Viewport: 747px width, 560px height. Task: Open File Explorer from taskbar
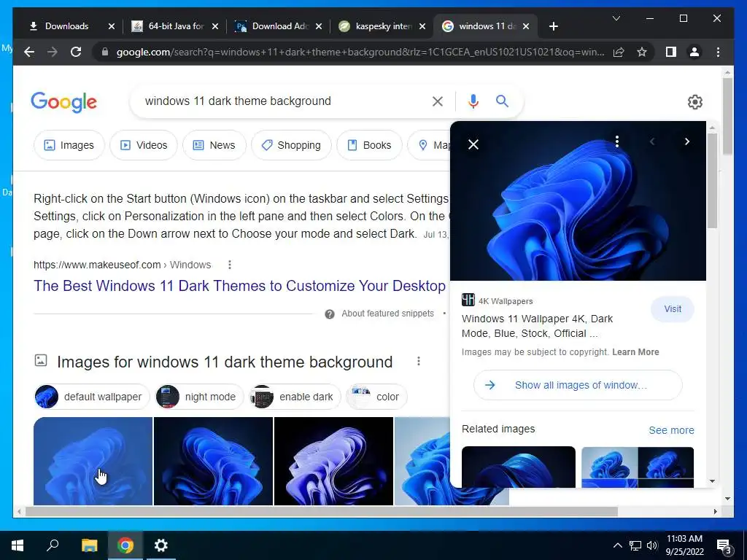89,545
